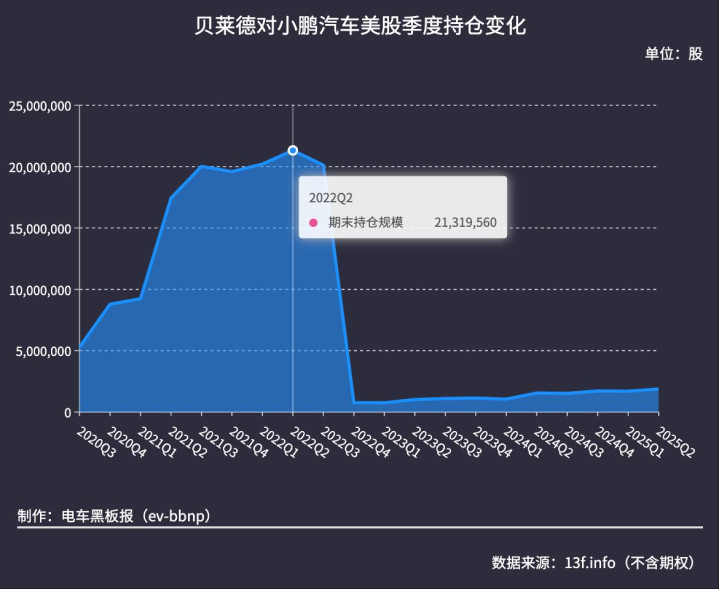Click the 10,000,000 y-axis label
Viewport: 719px width, 589px height.
[x=40, y=290]
